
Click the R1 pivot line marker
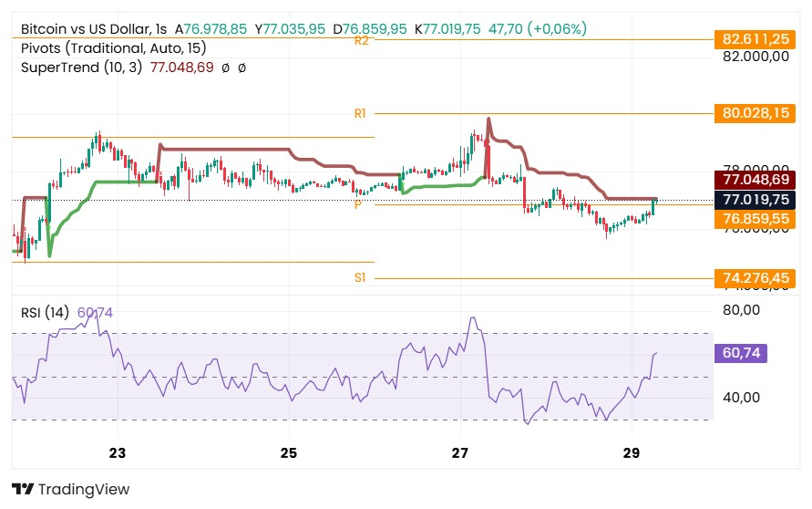tap(360, 113)
